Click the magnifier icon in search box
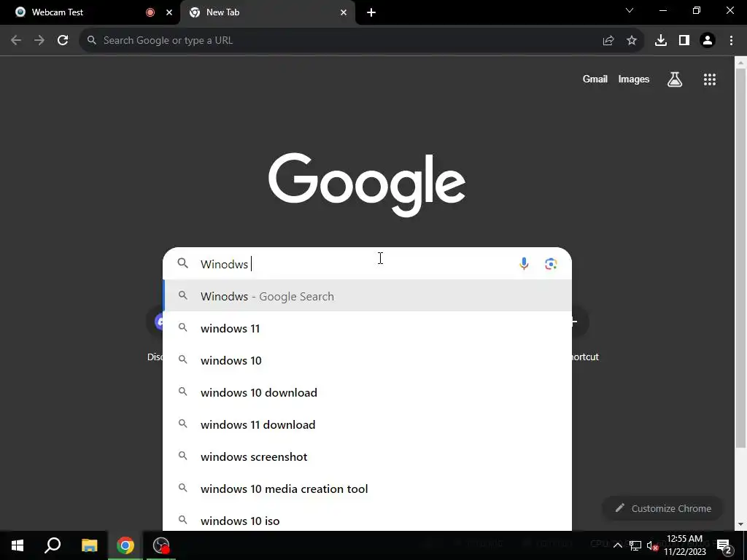Viewport: 747px width, 560px height. coord(183,263)
